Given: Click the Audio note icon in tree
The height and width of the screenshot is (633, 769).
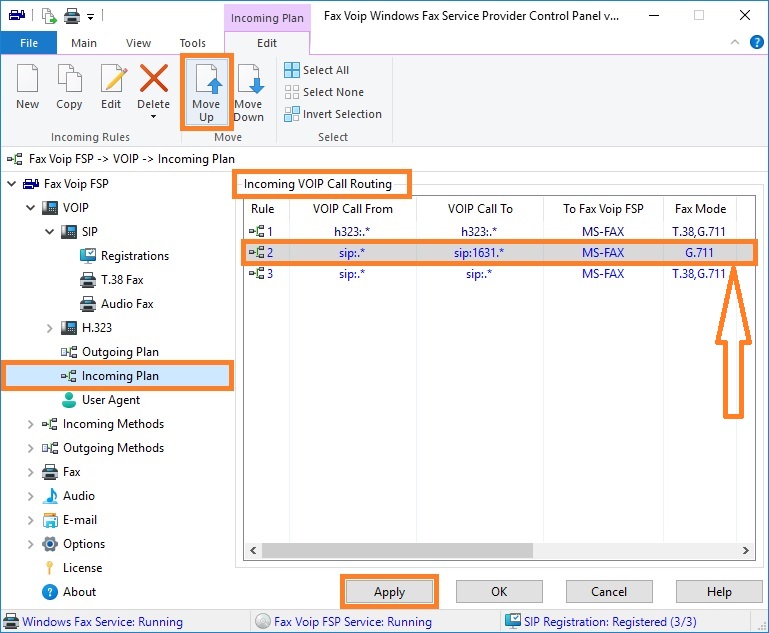Looking at the screenshot, I should pos(50,496).
